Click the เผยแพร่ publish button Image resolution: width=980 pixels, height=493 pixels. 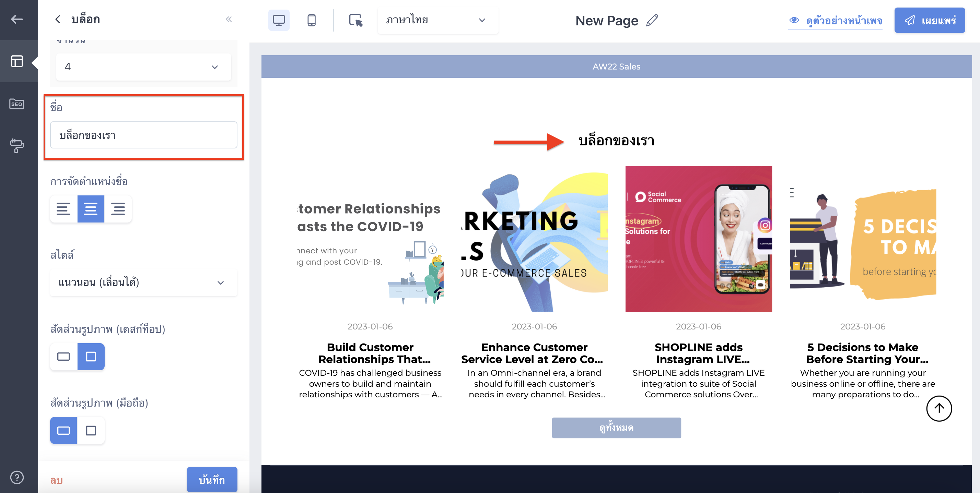tap(930, 20)
